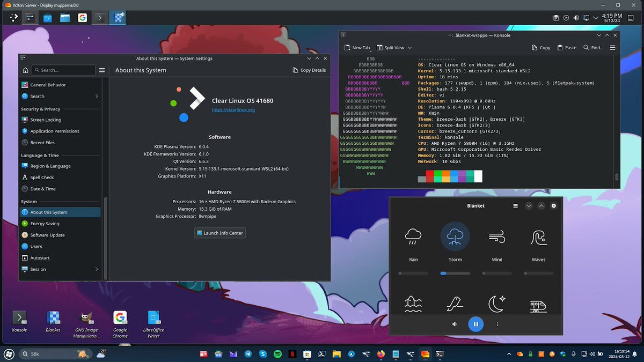Open System Settings hamburger menu
The image size is (644, 362).
[102, 70]
